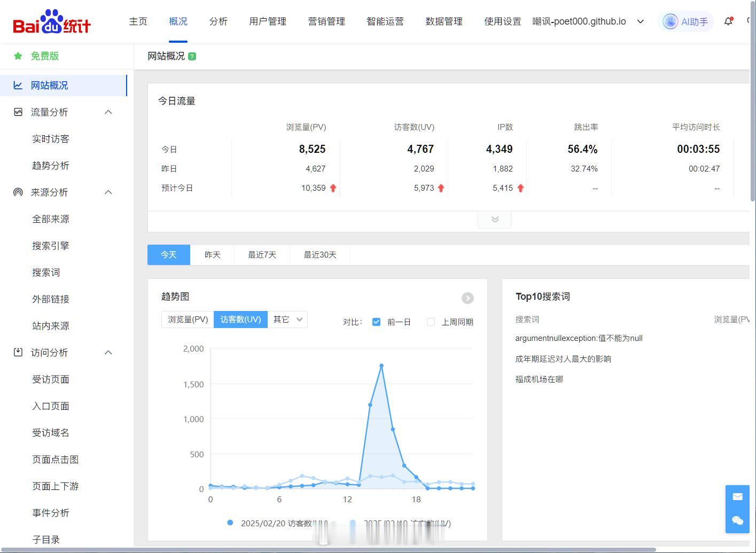Open 子目录 in the sidebar

46,539
